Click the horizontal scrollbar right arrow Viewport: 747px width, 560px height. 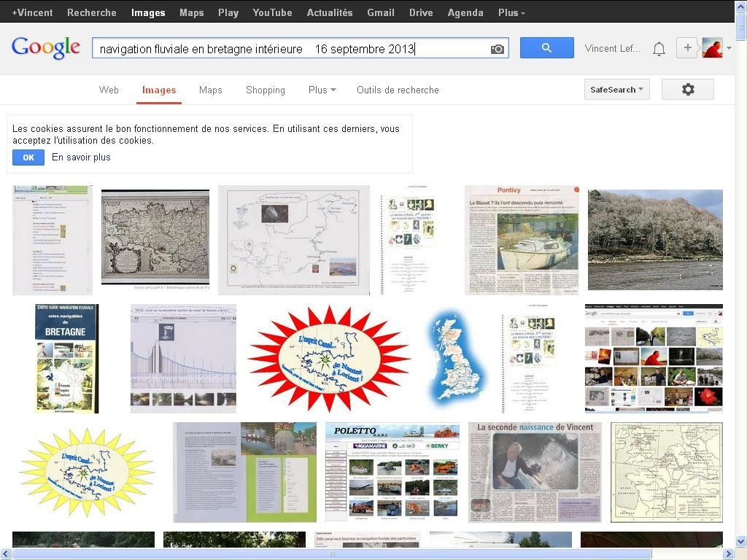(x=728, y=554)
